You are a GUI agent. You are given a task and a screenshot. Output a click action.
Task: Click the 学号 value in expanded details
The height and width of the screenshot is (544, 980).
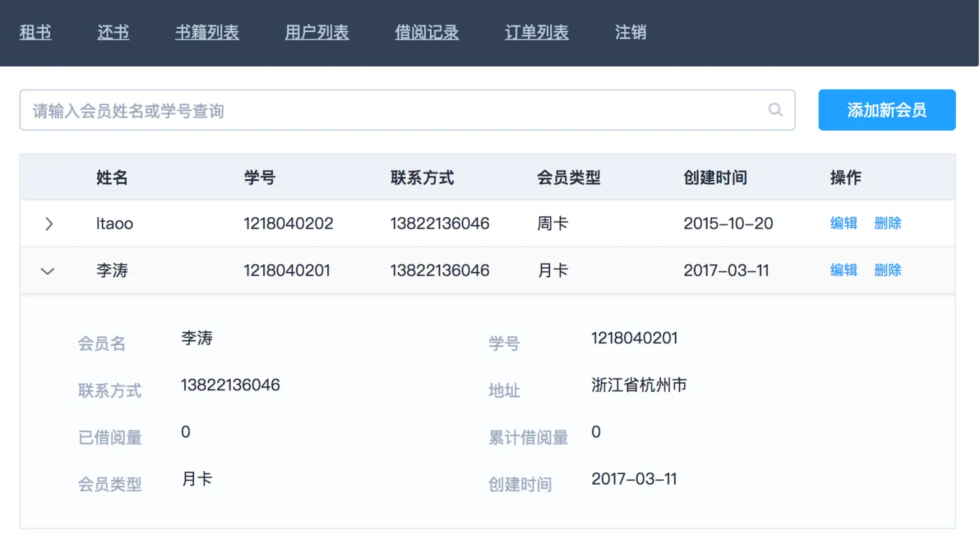click(634, 338)
